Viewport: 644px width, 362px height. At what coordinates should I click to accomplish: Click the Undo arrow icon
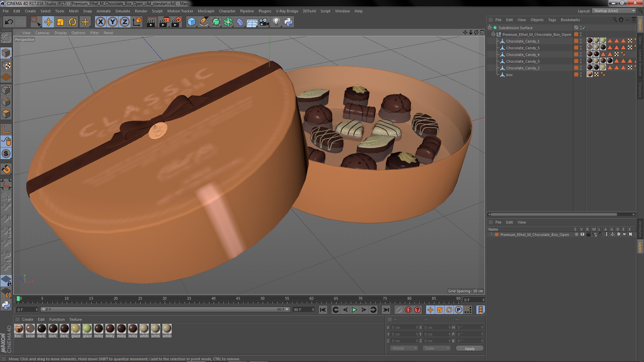(x=9, y=22)
